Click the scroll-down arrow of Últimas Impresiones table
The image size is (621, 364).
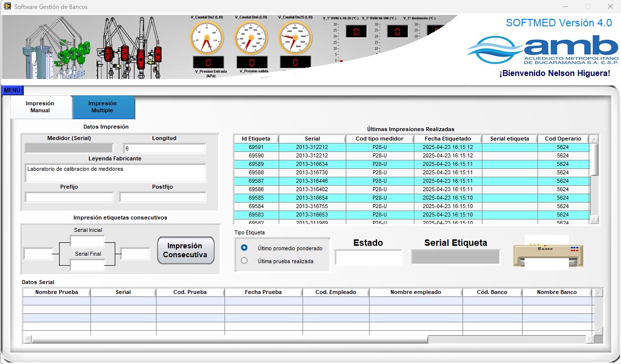click(x=594, y=219)
